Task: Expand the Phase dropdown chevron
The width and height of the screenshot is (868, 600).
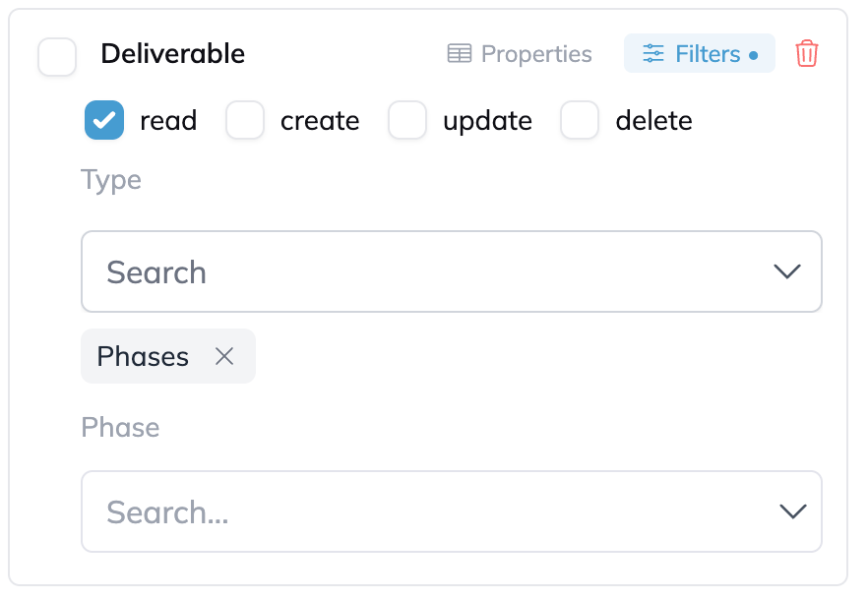Action: pos(793,510)
